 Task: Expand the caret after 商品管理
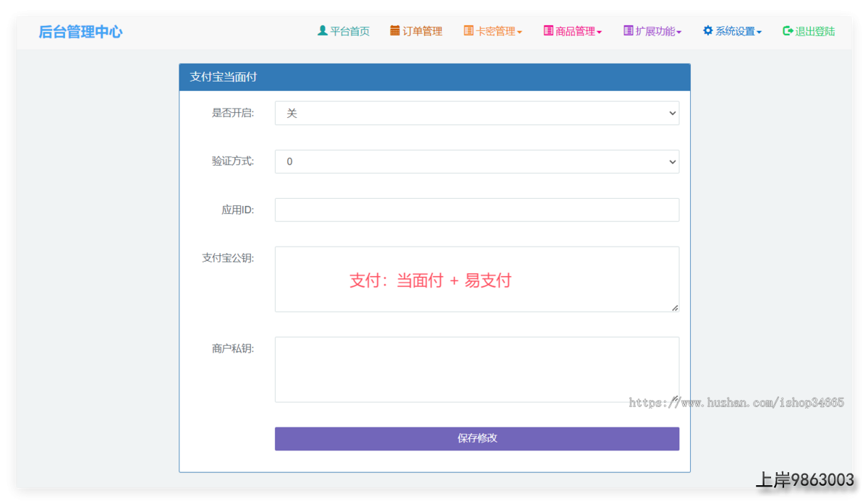point(599,33)
